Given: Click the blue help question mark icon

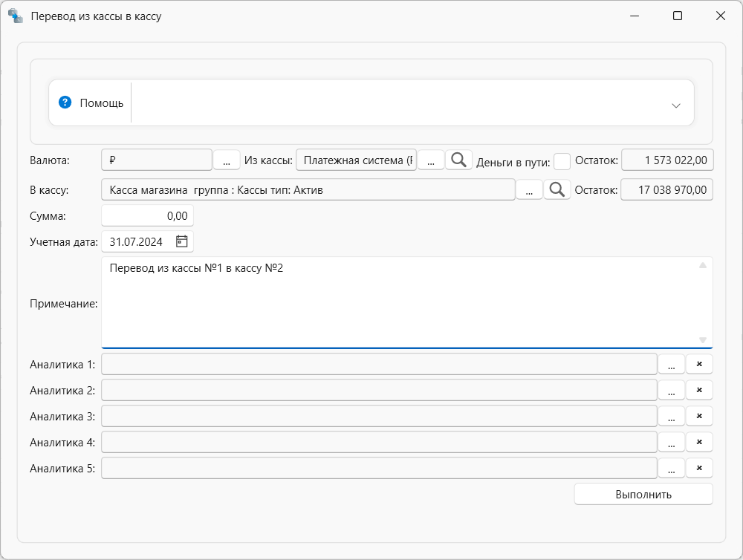Looking at the screenshot, I should [65, 102].
